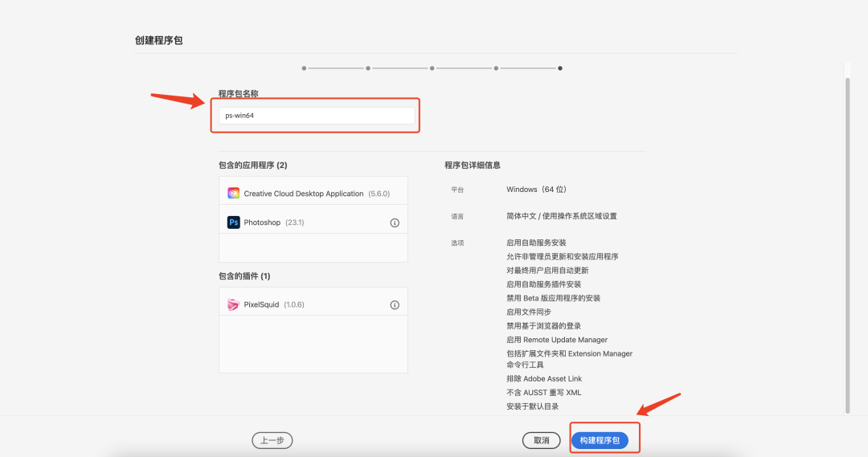The image size is (868, 457).
Task: Select the PixelSquid (1.0.6) row
Action: coord(313,302)
